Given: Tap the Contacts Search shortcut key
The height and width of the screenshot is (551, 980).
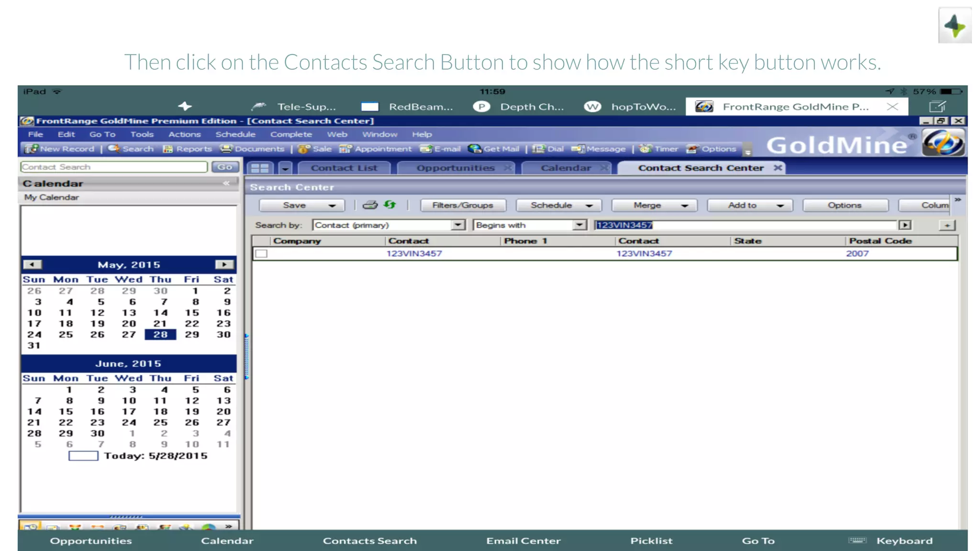Looking at the screenshot, I should 369,541.
